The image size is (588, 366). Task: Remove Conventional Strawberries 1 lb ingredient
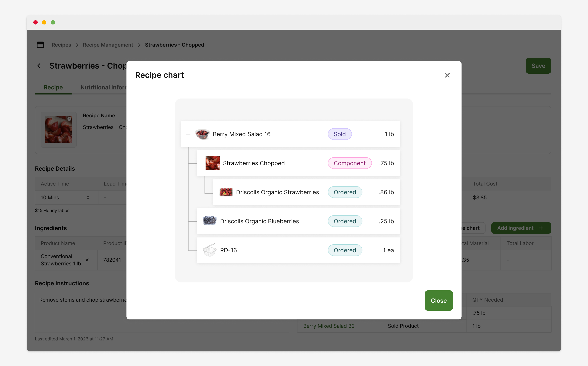click(87, 260)
